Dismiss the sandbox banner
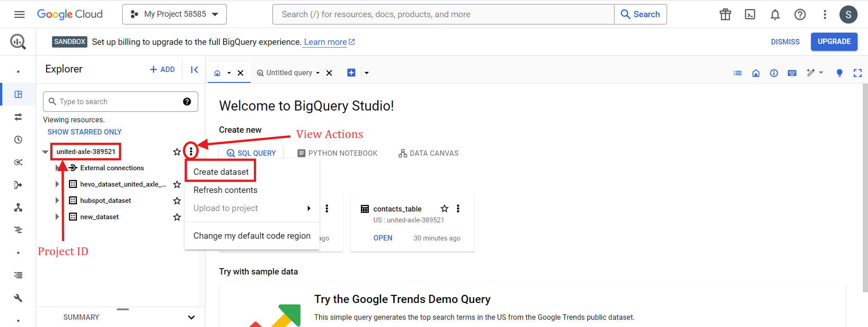This screenshot has height=327, width=868. 785,42
